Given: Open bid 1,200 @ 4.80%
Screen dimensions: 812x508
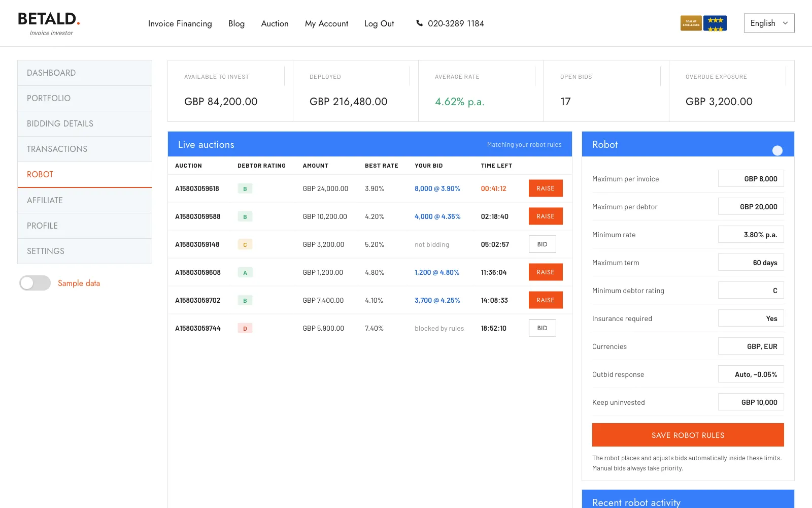Looking at the screenshot, I should tap(436, 272).
